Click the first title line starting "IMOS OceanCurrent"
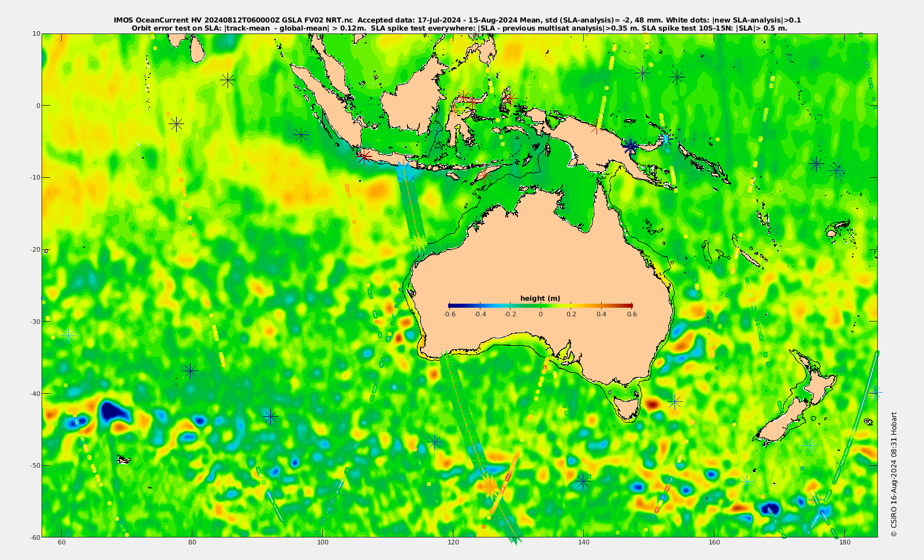The width and height of the screenshot is (924, 560). [x=457, y=20]
